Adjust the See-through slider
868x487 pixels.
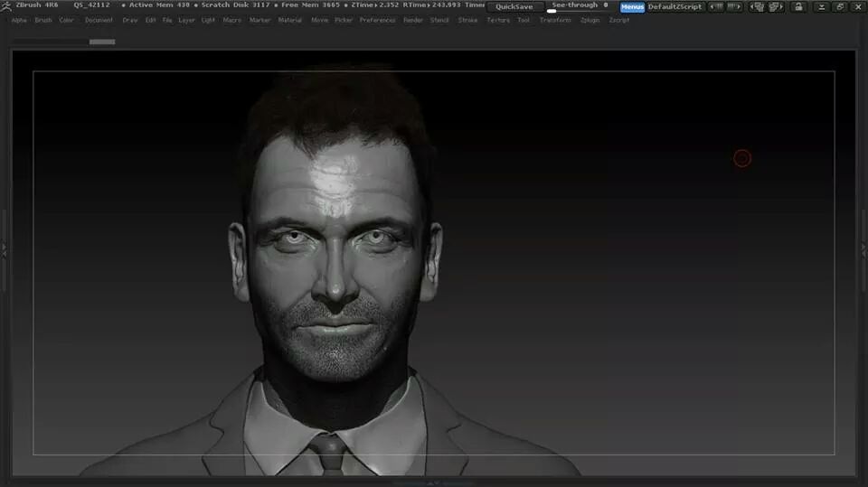[x=579, y=6]
